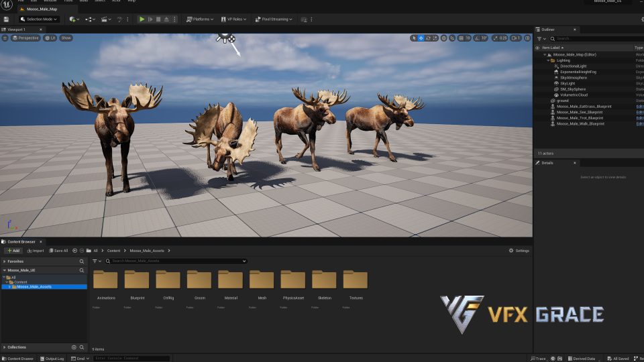The height and width of the screenshot is (362, 644).
Task: Click the Outliner search field
Action: point(598,39)
